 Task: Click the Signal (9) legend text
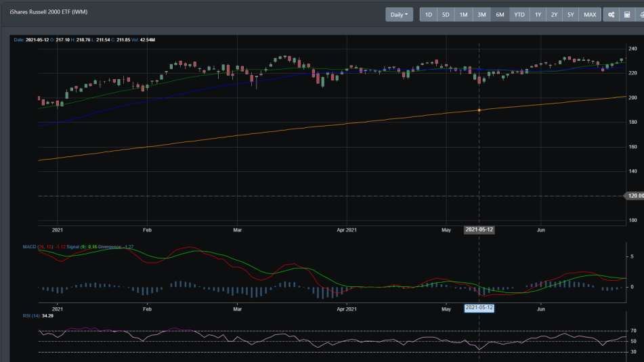coord(77,247)
